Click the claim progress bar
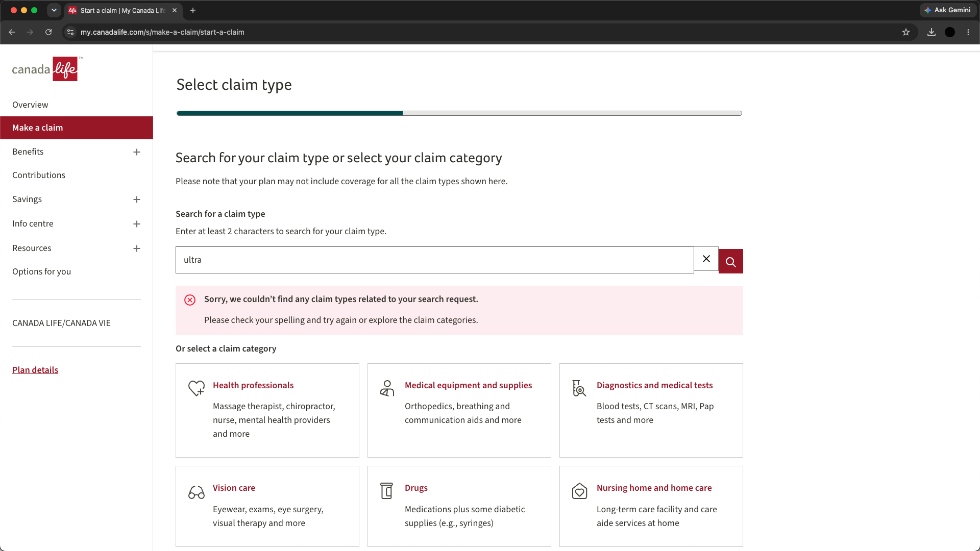 (x=459, y=113)
